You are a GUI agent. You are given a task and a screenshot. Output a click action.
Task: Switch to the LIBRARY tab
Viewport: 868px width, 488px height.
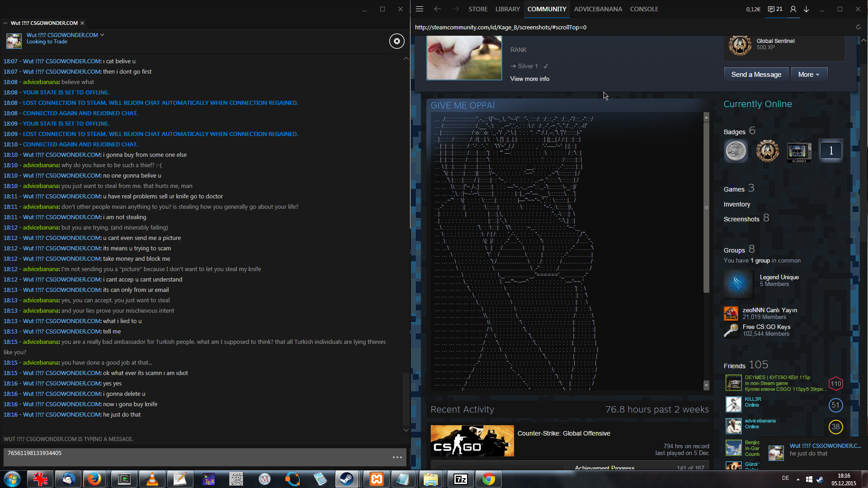pos(507,9)
